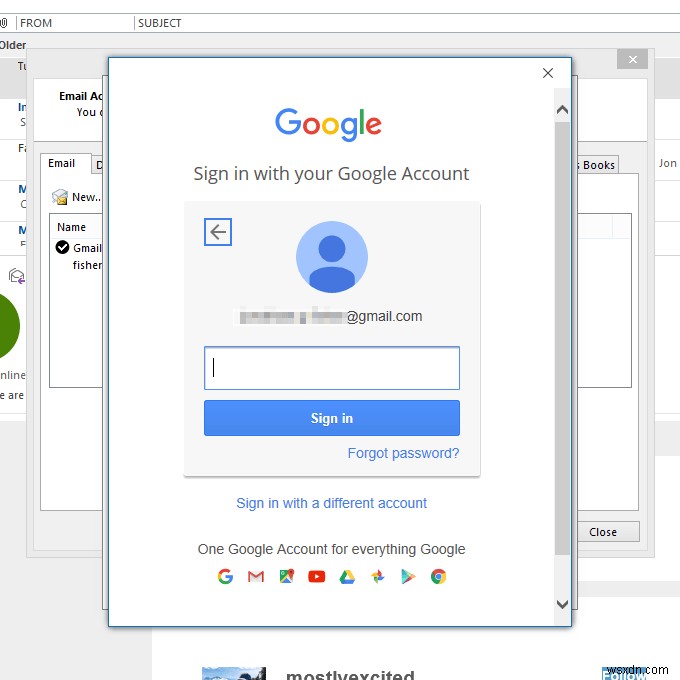Click the password input field
Viewport: 680px width, 680px height.
[x=332, y=368]
